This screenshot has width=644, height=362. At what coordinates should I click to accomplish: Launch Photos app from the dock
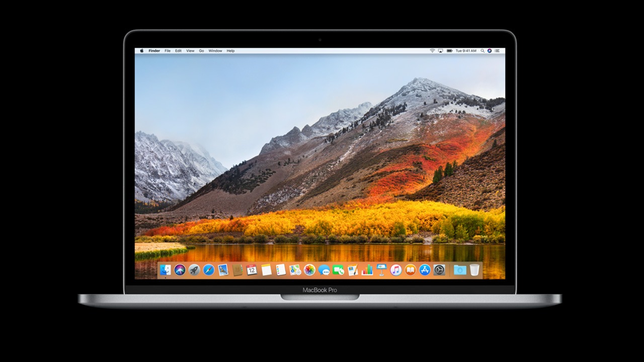[309, 270]
